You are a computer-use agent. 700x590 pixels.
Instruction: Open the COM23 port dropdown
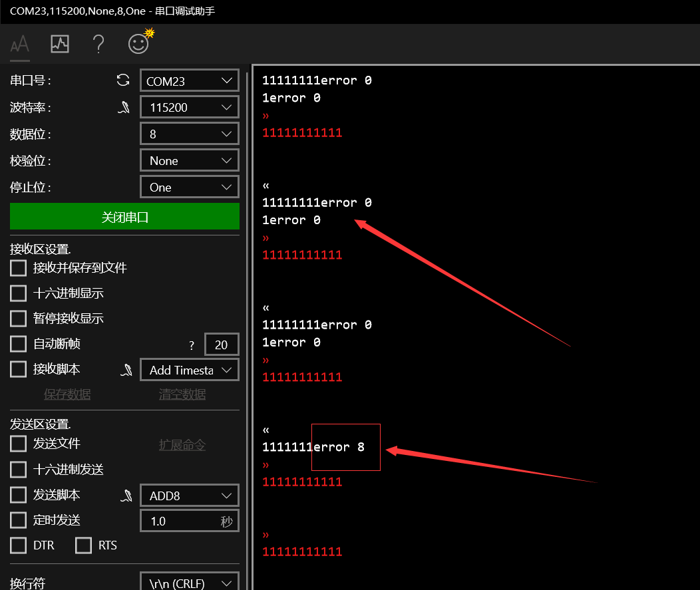tap(189, 81)
